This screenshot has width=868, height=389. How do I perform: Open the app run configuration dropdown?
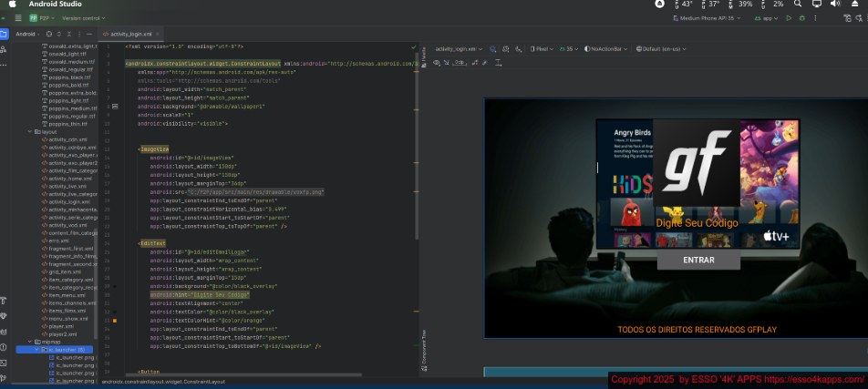[766, 18]
